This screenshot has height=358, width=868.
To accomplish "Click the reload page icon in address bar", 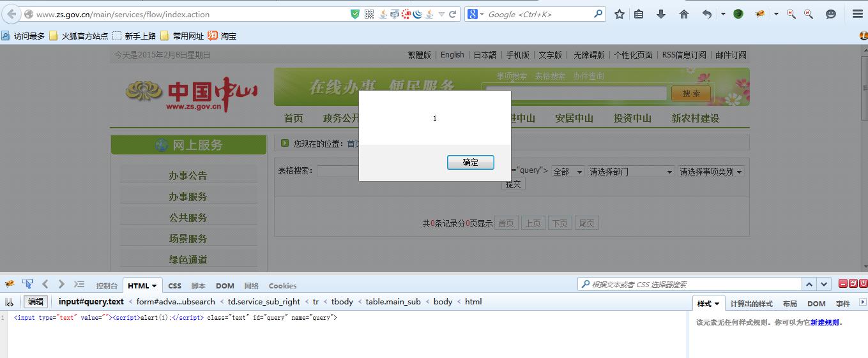I will pyautogui.click(x=453, y=14).
